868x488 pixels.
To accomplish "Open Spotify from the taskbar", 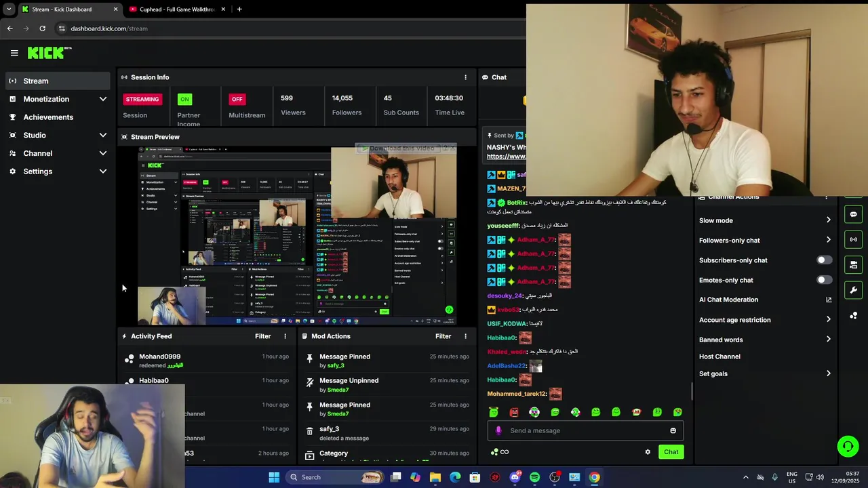I will [534, 477].
